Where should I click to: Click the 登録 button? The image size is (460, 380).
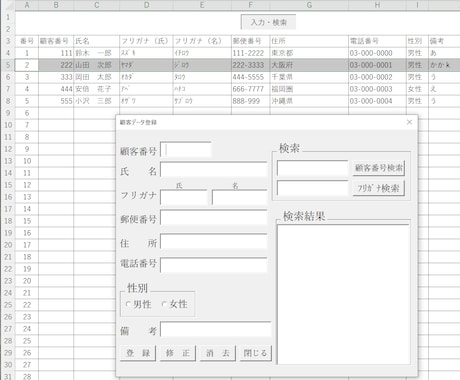coord(138,353)
